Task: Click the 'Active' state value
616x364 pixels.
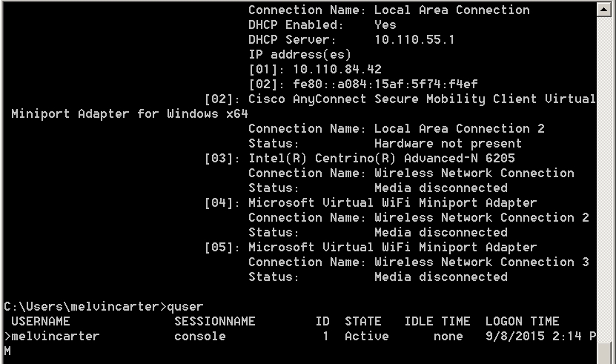Action: point(367,336)
